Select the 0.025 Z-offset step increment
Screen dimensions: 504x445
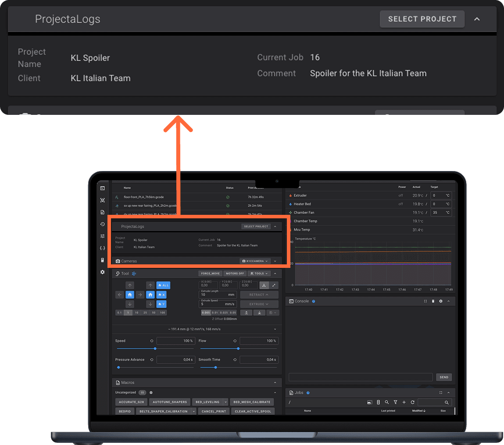pyautogui.click(x=224, y=312)
